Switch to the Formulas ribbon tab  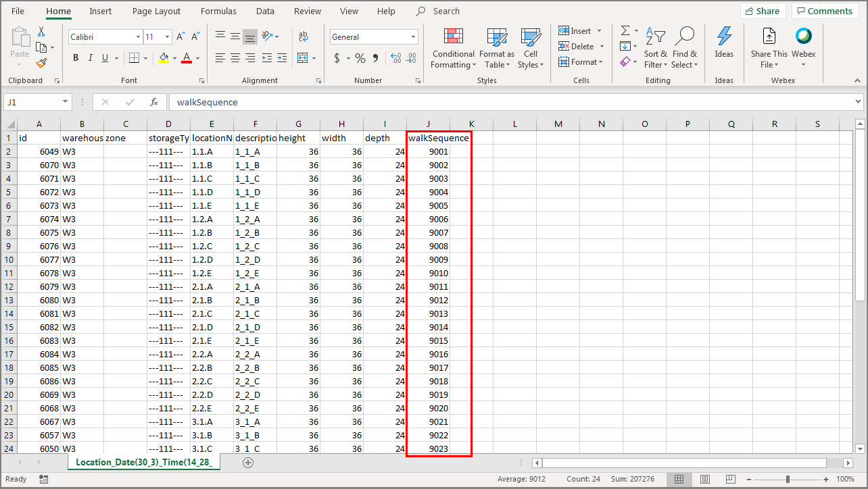(218, 11)
